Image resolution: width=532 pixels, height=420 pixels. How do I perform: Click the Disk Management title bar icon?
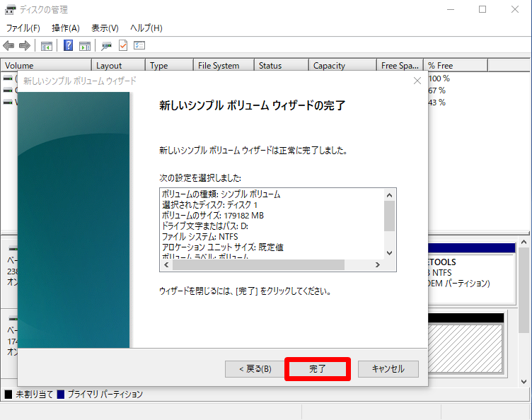10,10
